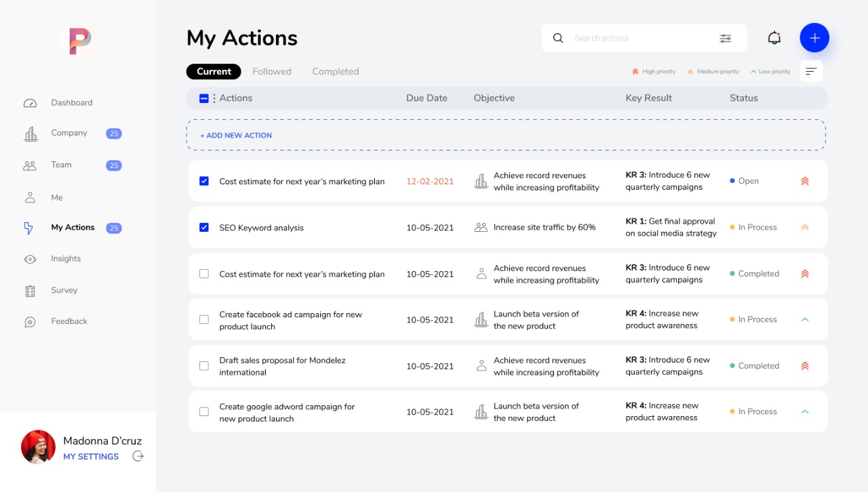Open the My Settings link

[x=91, y=457]
